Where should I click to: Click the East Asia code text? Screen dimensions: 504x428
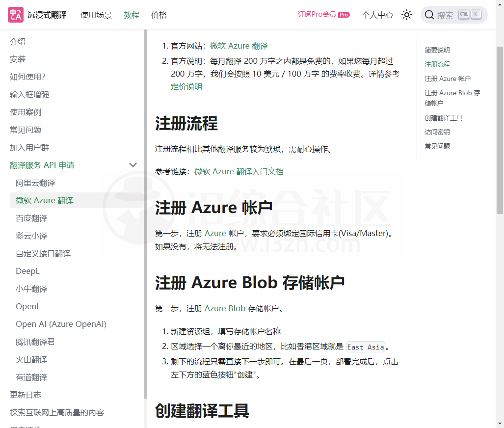pos(366,347)
